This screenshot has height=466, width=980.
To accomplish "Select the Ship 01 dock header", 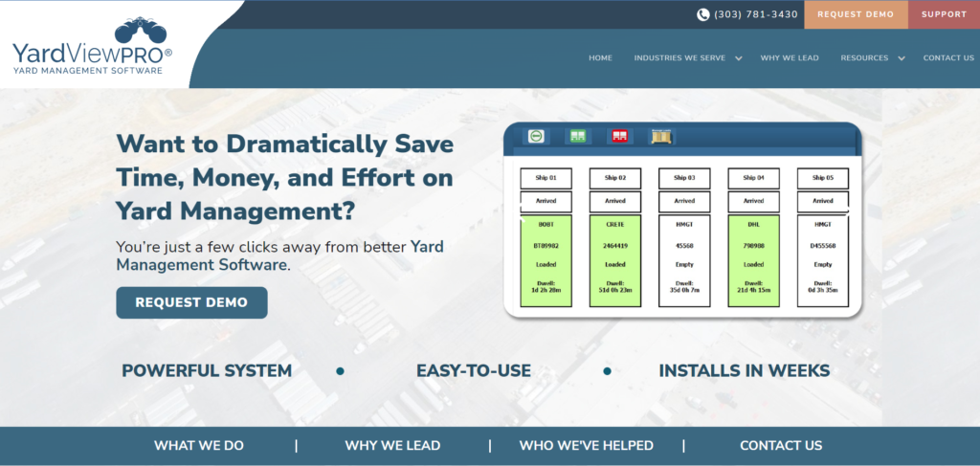I will [546, 178].
